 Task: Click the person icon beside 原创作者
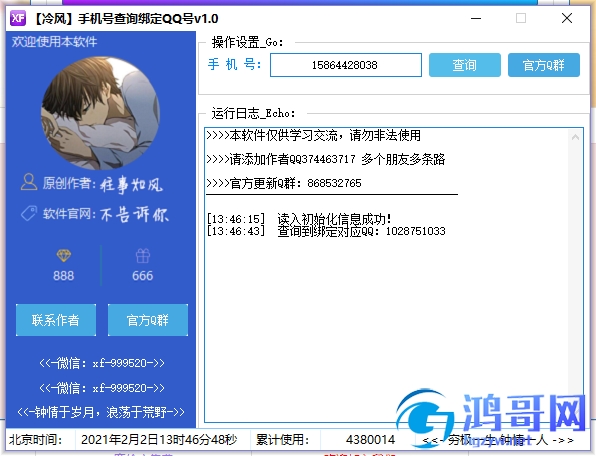[x=29, y=182]
